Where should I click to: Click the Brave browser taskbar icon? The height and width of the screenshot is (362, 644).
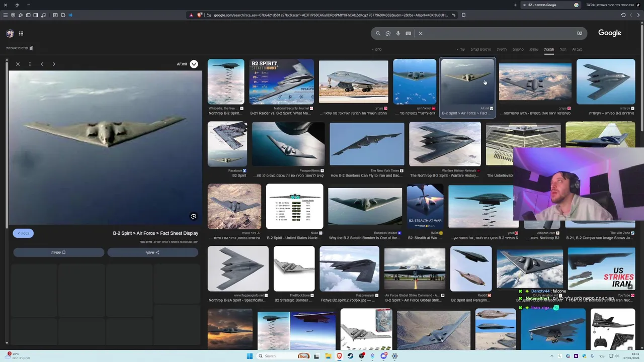pos(339,356)
